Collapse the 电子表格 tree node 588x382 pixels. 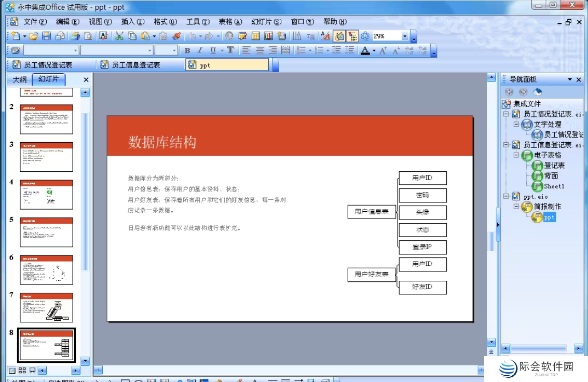[516, 155]
